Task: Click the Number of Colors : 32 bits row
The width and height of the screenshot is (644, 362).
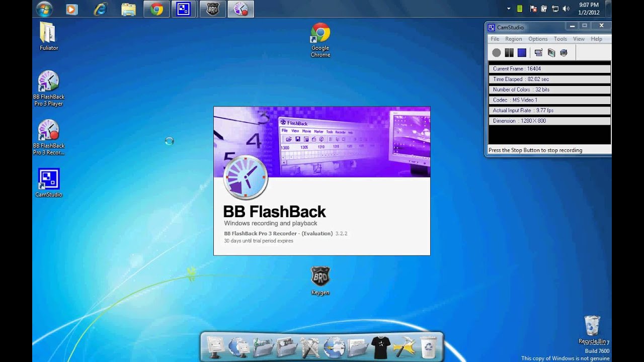Action: tap(549, 89)
